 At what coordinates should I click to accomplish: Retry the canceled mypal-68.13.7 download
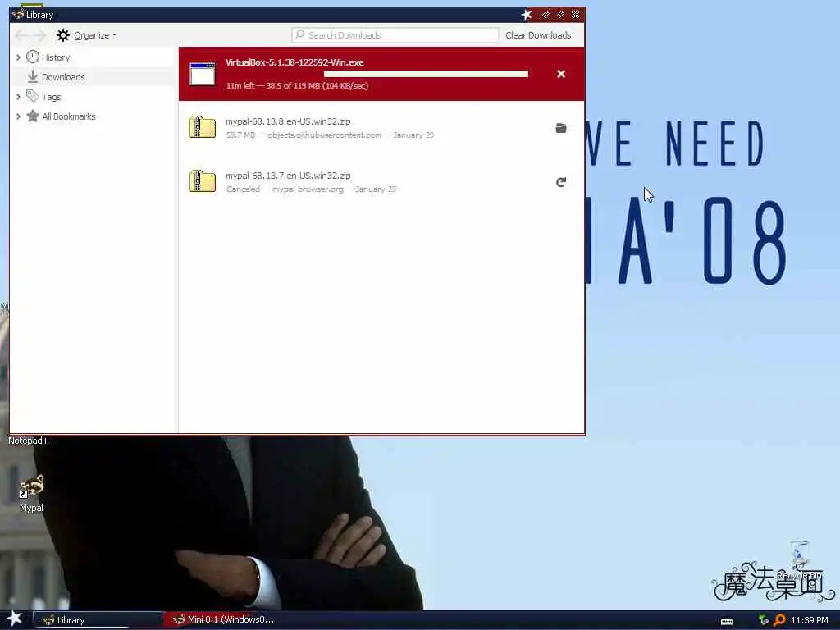[561, 182]
